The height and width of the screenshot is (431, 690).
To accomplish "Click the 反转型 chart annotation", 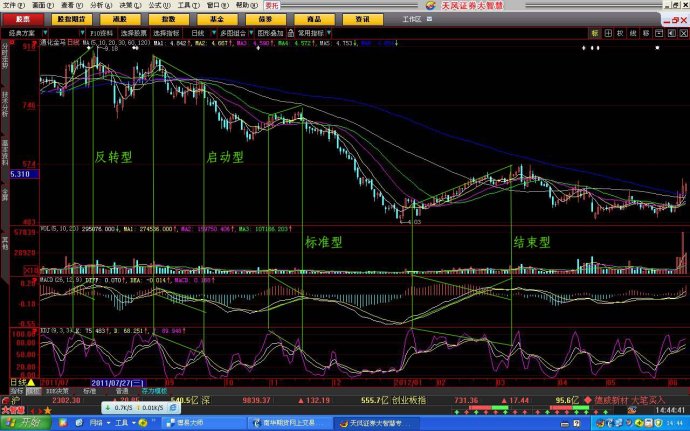I will (x=114, y=157).
